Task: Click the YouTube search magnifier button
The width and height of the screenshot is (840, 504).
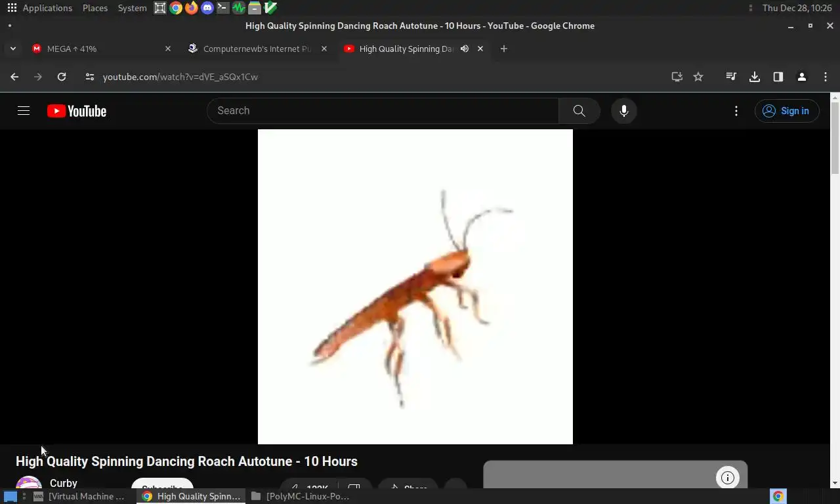Action: coord(579,111)
